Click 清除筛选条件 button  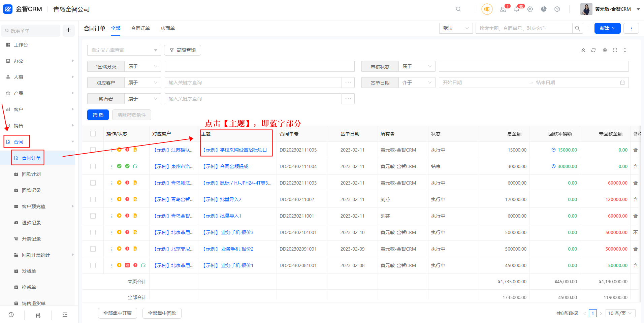pos(132,115)
